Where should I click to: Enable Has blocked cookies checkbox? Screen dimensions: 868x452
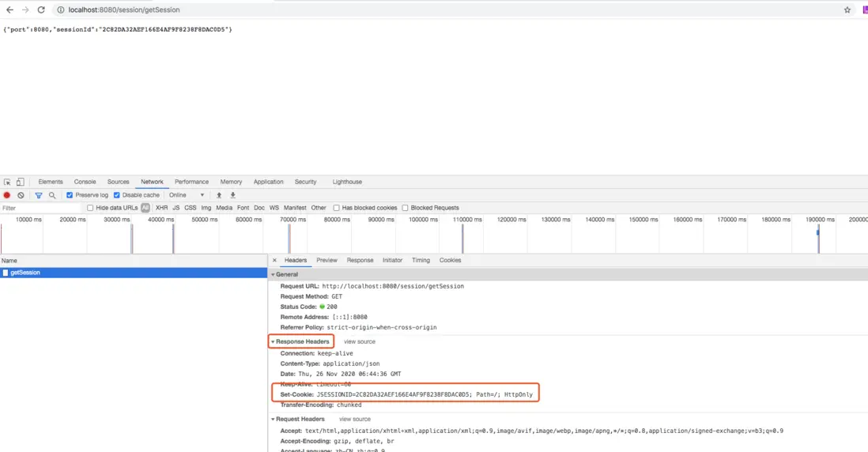click(x=336, y=208)
